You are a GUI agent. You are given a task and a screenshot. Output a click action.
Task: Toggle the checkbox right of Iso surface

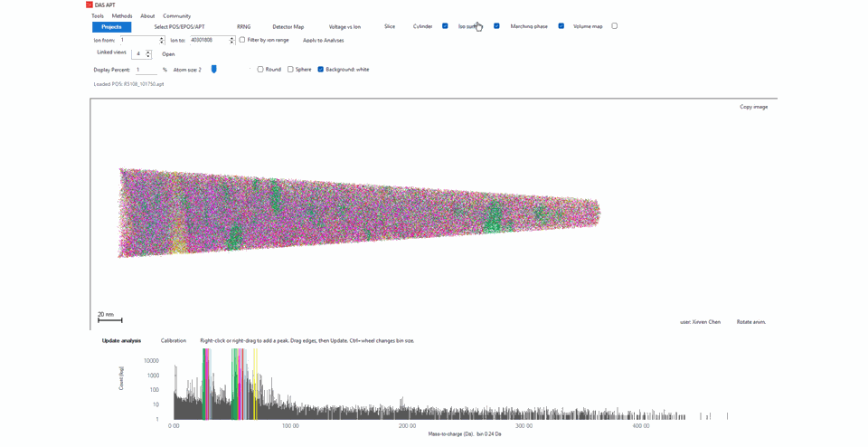pyautogui.click(x=496, y=26)
